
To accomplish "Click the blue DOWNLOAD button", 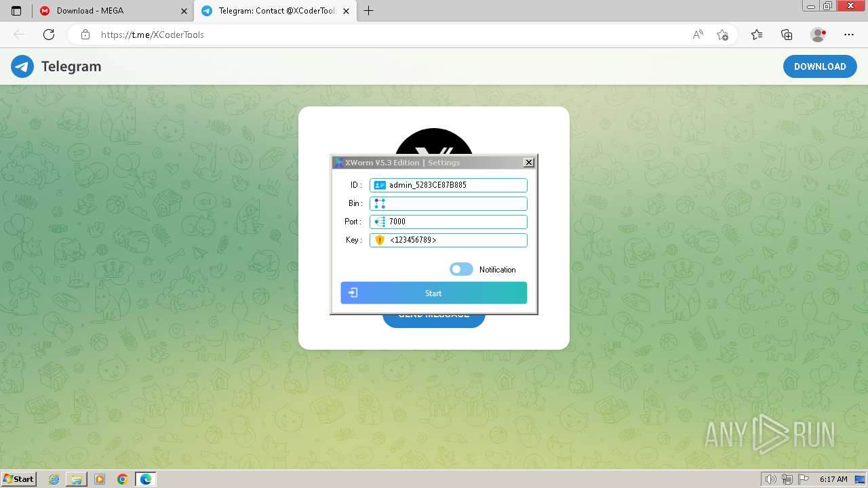I will tap(820, 66).
